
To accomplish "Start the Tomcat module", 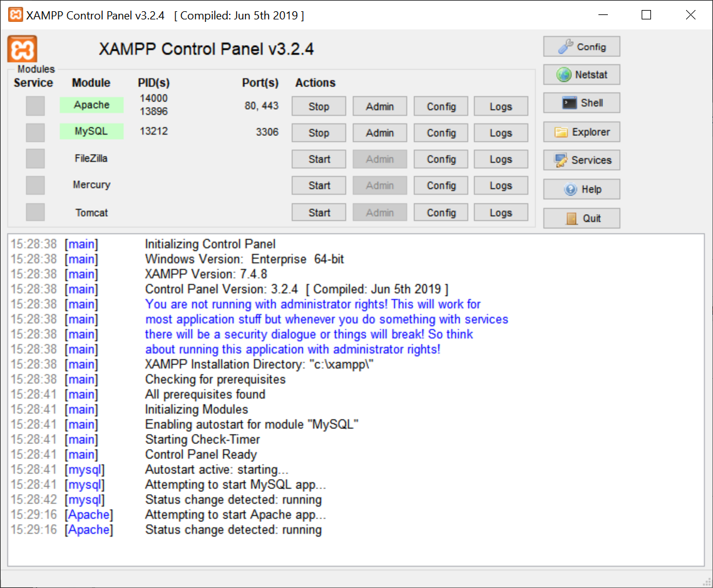I will (319, 212).
